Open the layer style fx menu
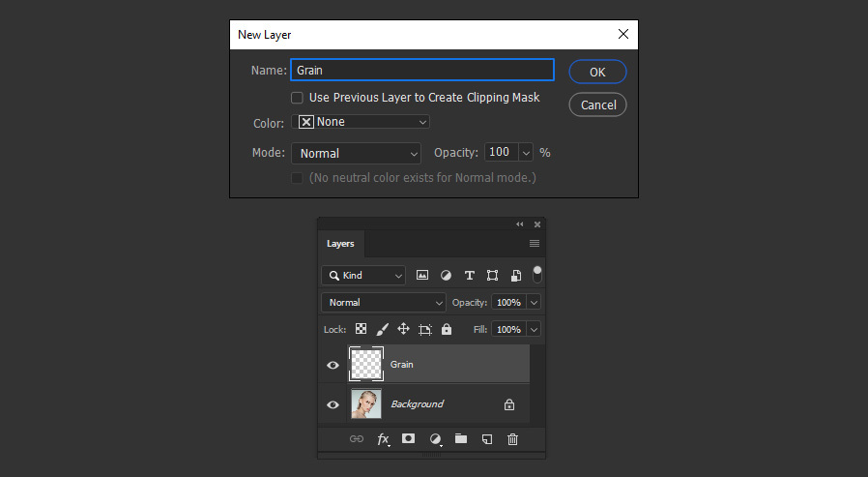Image resolution: width=868 pixels, height=477 pixels. pos(383,439)
